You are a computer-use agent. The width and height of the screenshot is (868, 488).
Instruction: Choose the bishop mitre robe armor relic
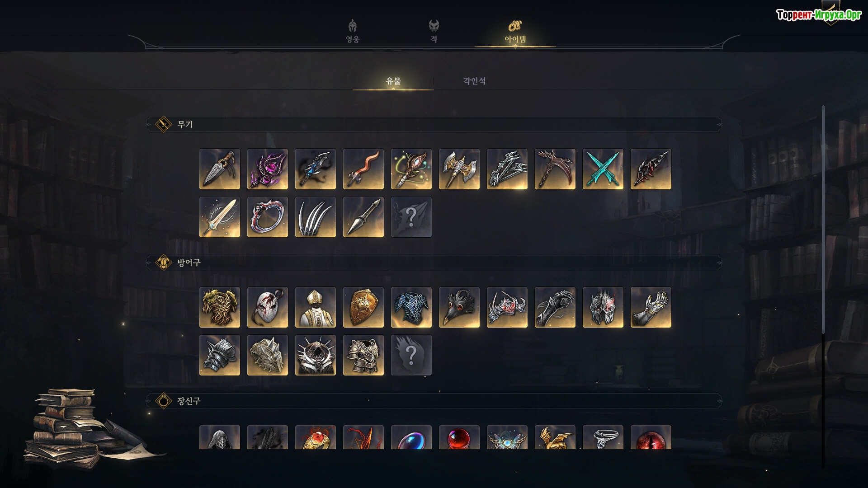316,307
